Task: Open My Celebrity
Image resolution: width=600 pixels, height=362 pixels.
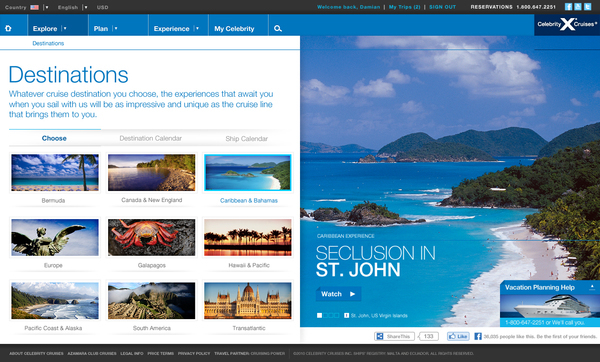Action: click(x=234, y=29)
